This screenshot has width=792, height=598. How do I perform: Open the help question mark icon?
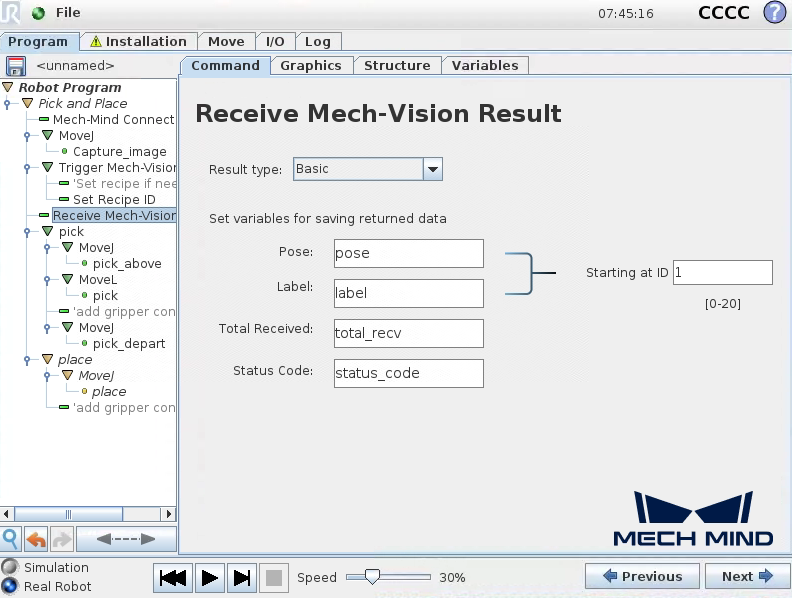(775, 12)
